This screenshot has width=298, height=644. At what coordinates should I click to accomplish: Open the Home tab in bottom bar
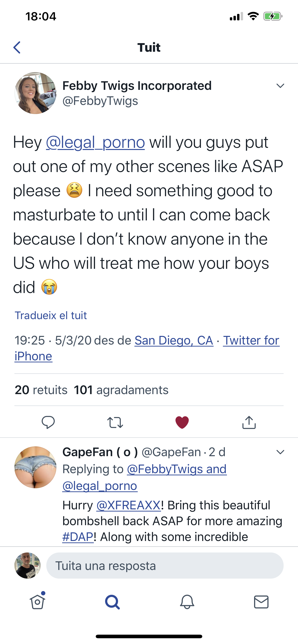click(x=38, y=602)
